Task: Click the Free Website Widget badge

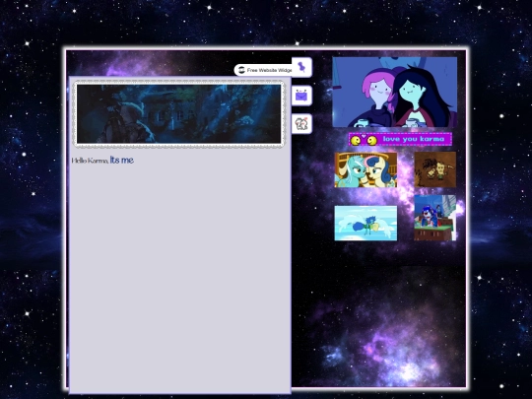Action: point(263,70)
